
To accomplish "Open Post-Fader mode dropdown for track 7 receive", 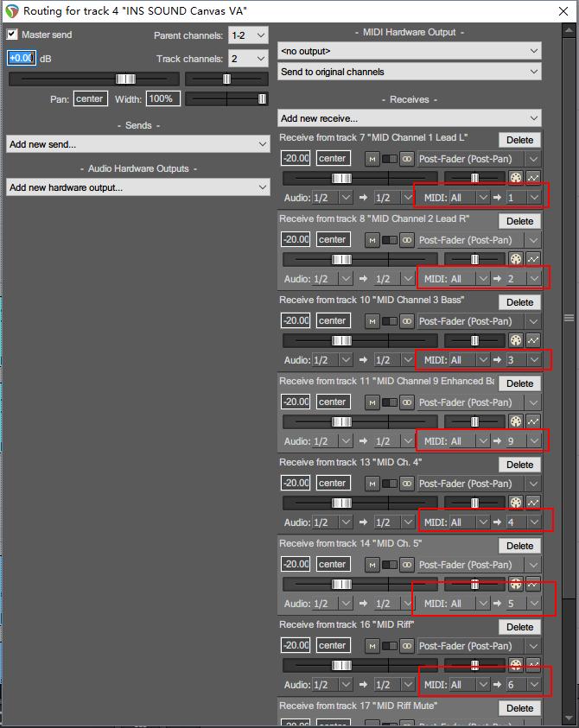I will point(479,159).
